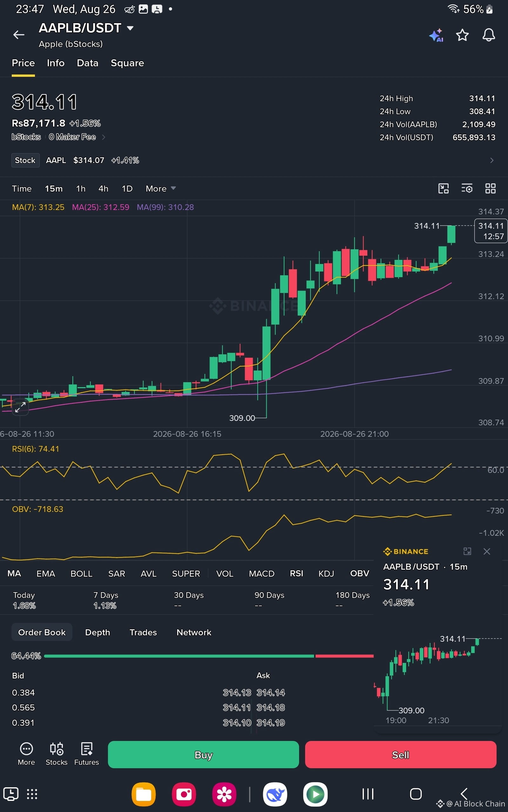Tap the red Sell button

tap(400, 755)
